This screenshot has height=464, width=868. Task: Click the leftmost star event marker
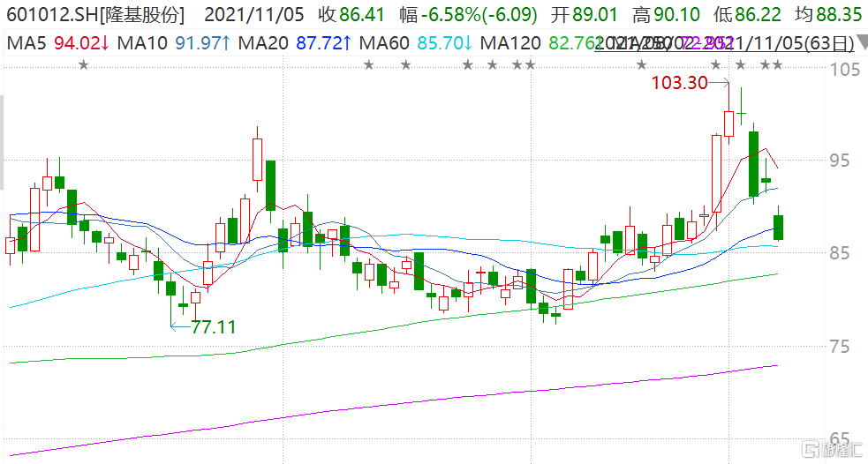tap(84, 65)
